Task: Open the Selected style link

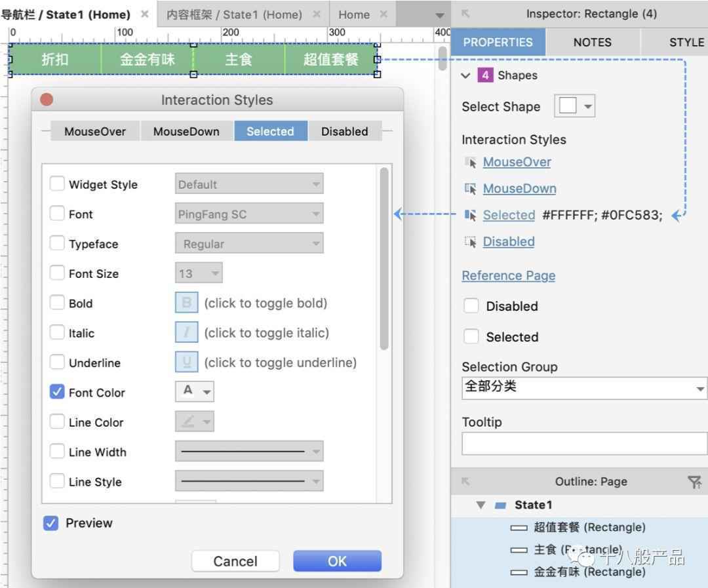Action: [509, 215]
